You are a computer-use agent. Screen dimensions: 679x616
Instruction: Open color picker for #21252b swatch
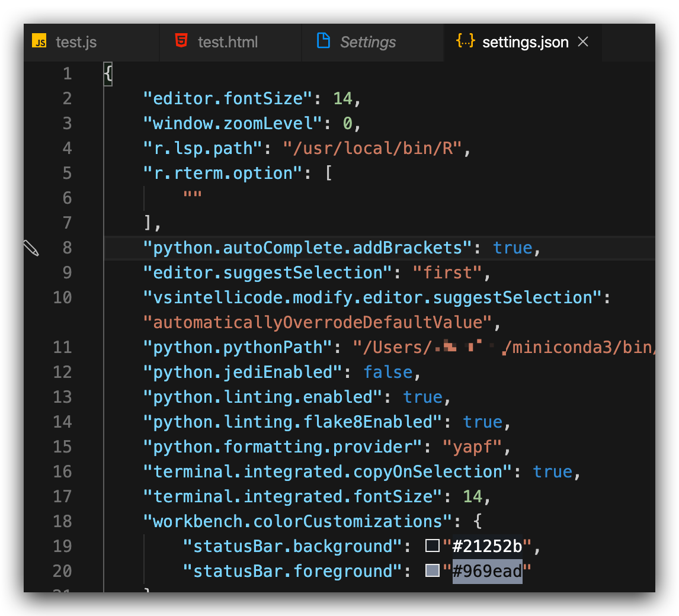click(x=432, y=546)
